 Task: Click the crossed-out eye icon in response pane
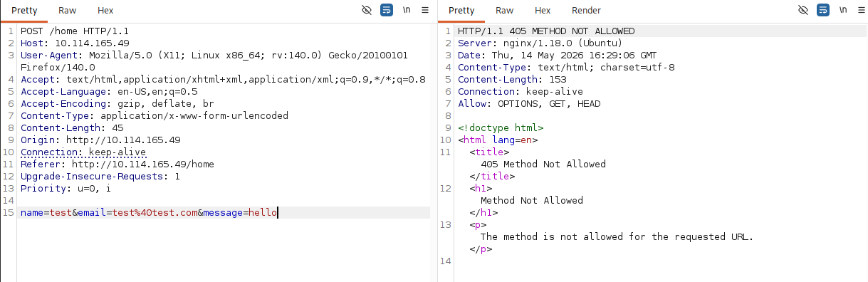803,10
